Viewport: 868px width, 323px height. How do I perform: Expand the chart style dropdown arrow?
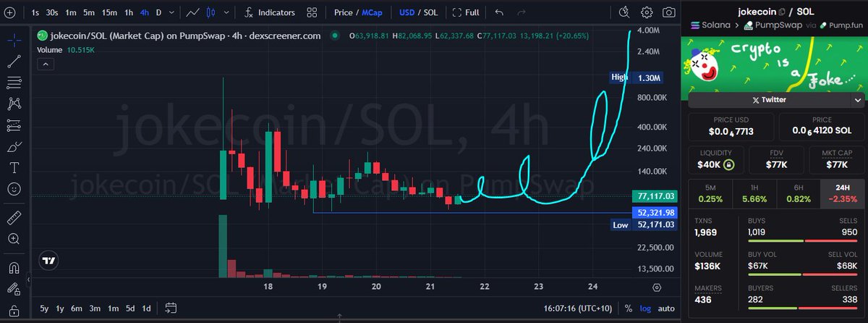pyautogui.click(x=226, y=12)
